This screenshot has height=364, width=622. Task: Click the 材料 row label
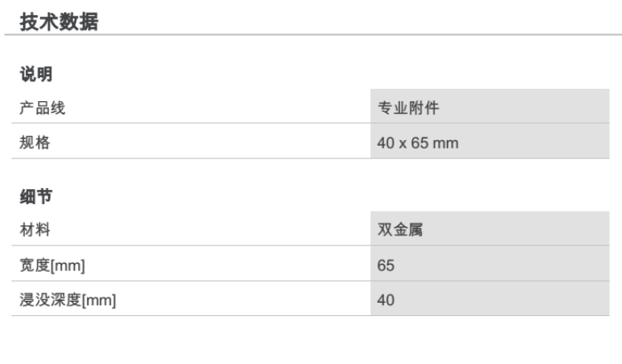point(35,229)
